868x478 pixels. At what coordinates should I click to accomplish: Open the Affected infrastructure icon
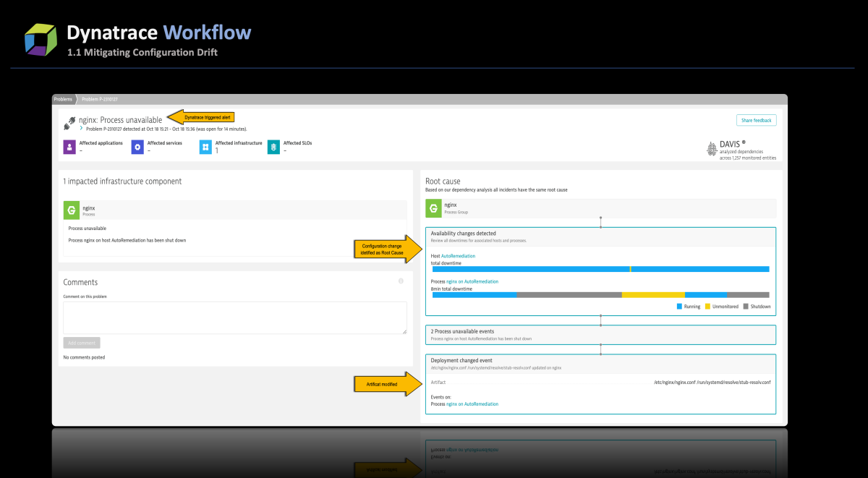point(205,147)
